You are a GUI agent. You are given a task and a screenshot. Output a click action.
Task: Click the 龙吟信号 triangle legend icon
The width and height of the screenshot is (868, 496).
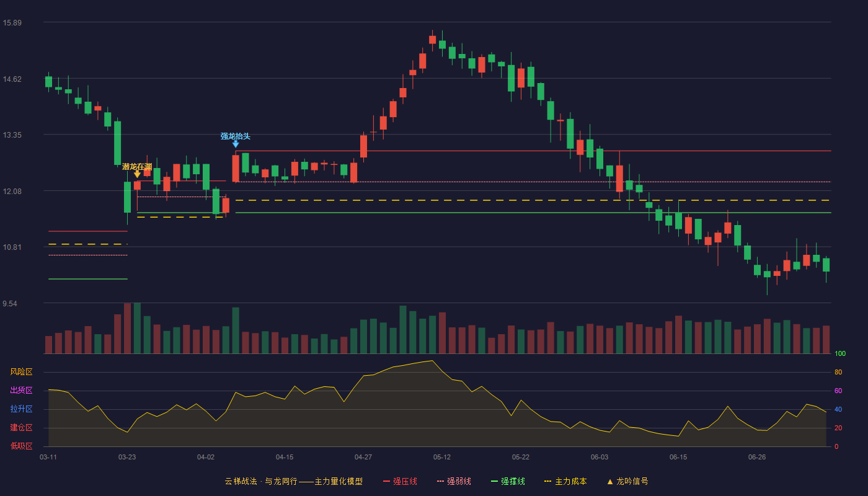[609, 481]
